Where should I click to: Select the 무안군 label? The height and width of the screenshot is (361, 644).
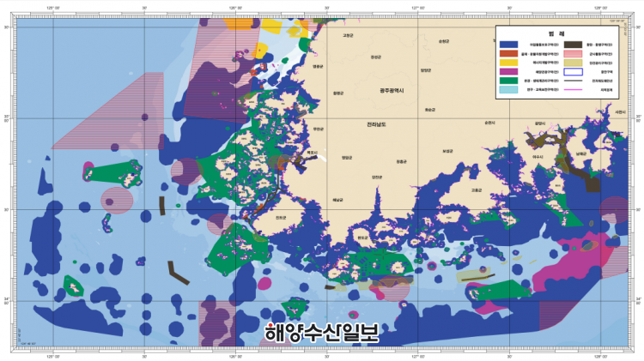[319, 129]
